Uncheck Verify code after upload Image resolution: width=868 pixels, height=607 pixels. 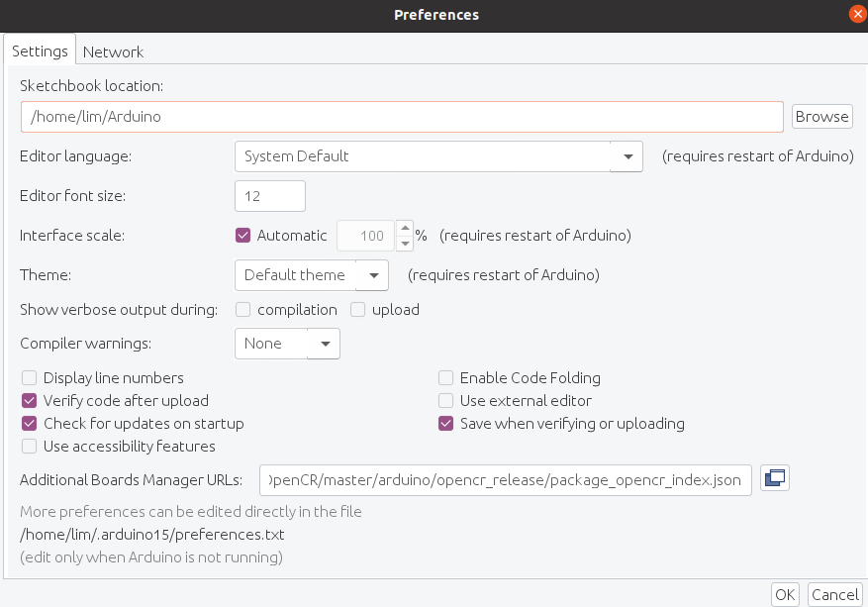coord(30,401)
